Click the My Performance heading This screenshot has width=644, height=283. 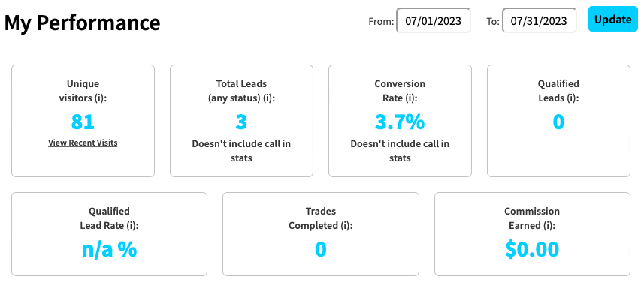coord(82,23)
